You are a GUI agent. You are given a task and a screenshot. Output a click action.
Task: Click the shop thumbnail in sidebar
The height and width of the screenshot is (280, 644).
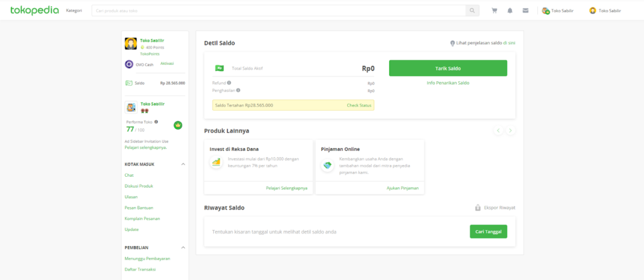131,108
